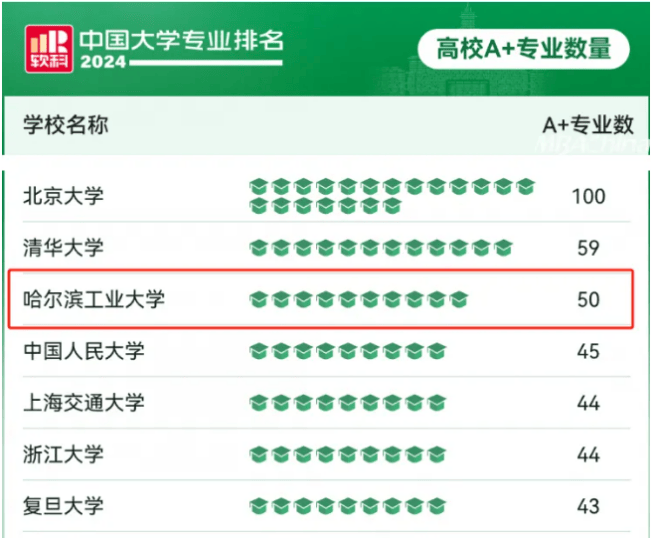Click the red 软科 logo icon
This screenshot has width=652, height=538.
tap(49, 49)
